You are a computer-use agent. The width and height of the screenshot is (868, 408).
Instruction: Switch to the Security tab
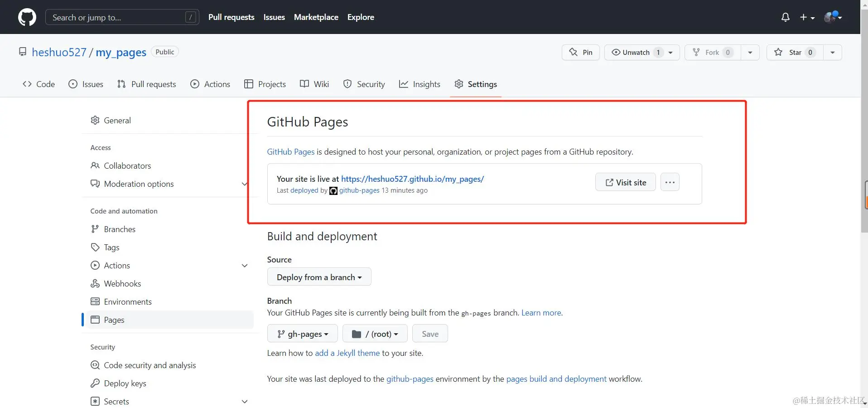point(364,84)
